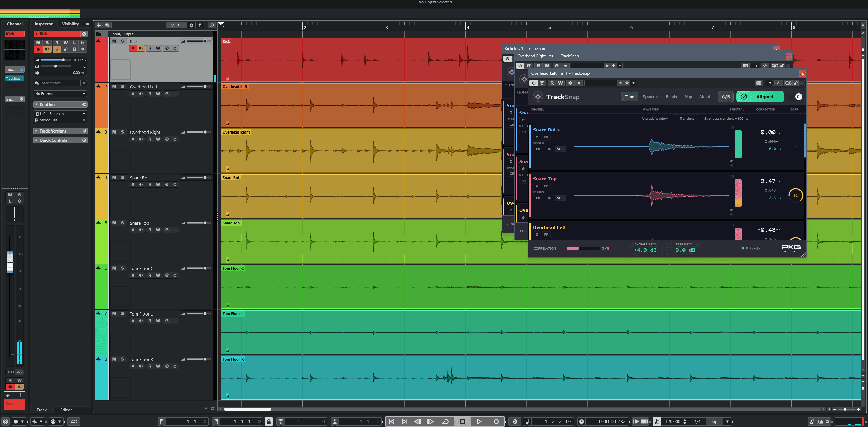Viewport: 868px width, 427px height.
Task: Open preset dropdown arrow in Overhead Left plugin window
Action: pos(634,83)
